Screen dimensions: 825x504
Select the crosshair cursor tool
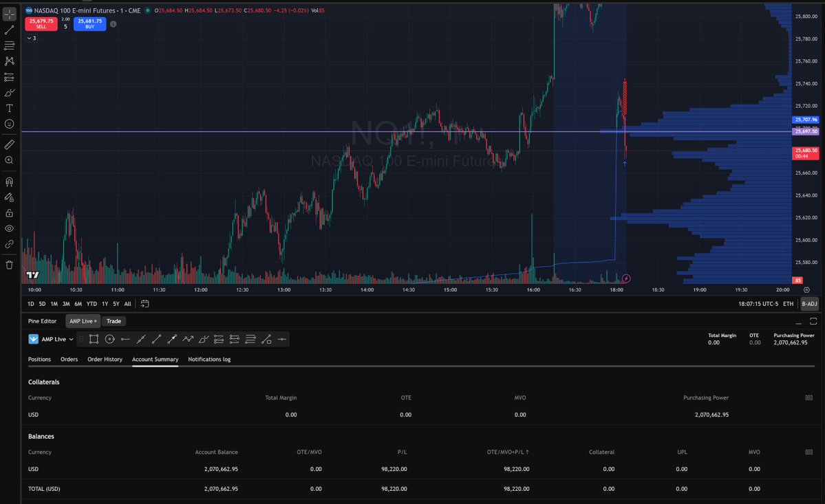pos(10,14)
